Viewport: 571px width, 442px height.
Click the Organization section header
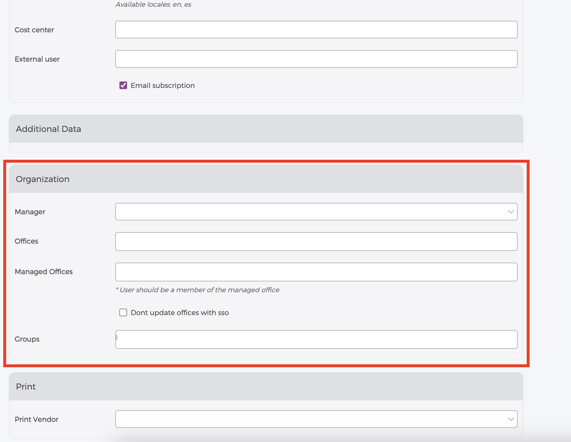click(x=266, y=179)
